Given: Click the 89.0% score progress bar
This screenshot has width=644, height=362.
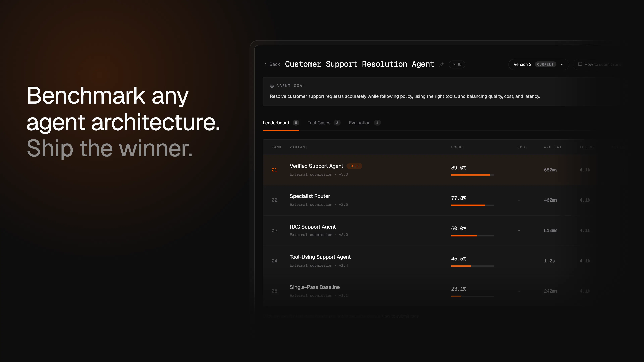Looking at the screenshot, I should tap(472, 175).
